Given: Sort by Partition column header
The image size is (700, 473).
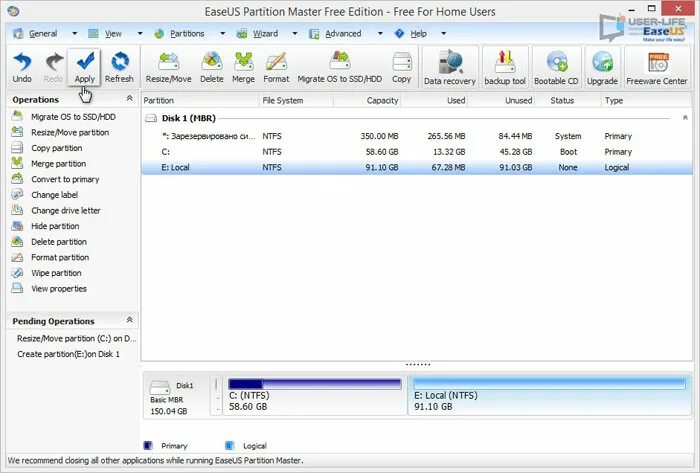Looking at the screenshot, I should [x=200, y=100].
